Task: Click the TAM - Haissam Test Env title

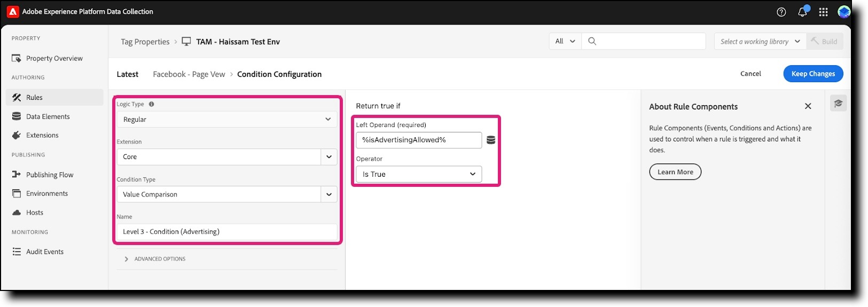Action: 238,42
